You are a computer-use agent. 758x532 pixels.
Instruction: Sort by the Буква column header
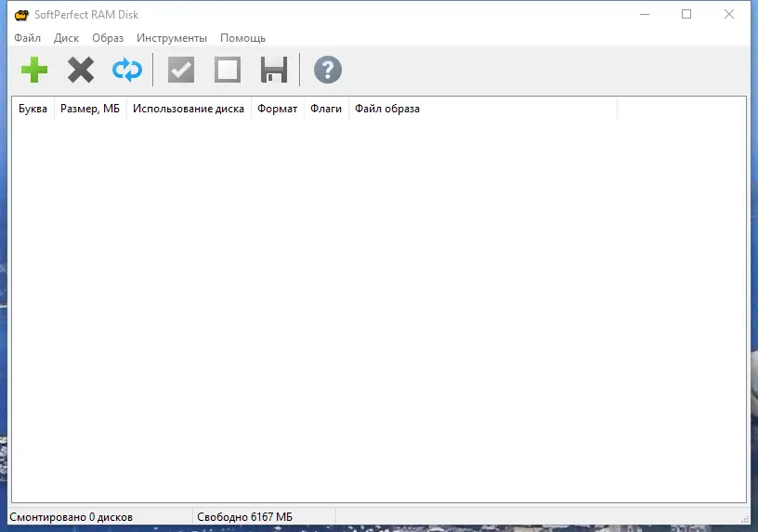point(33,109)
